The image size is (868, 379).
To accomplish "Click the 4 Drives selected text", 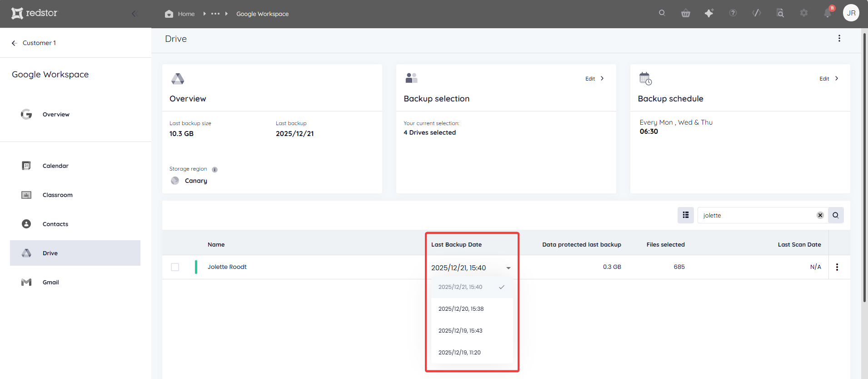I will pyautogui.click(x=429, y=133).
